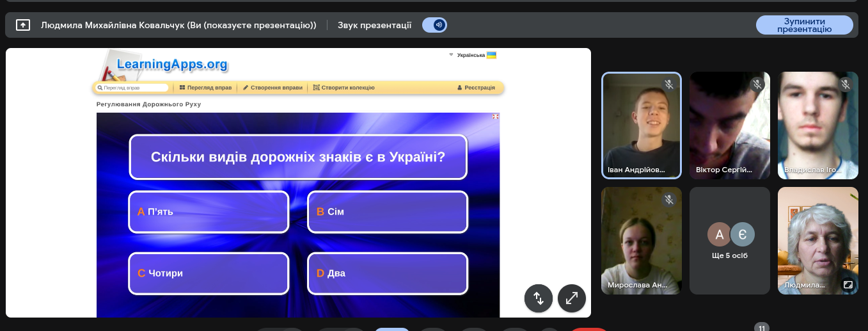Click the fullscreen icon on the quiz corner

coord(495,117)
